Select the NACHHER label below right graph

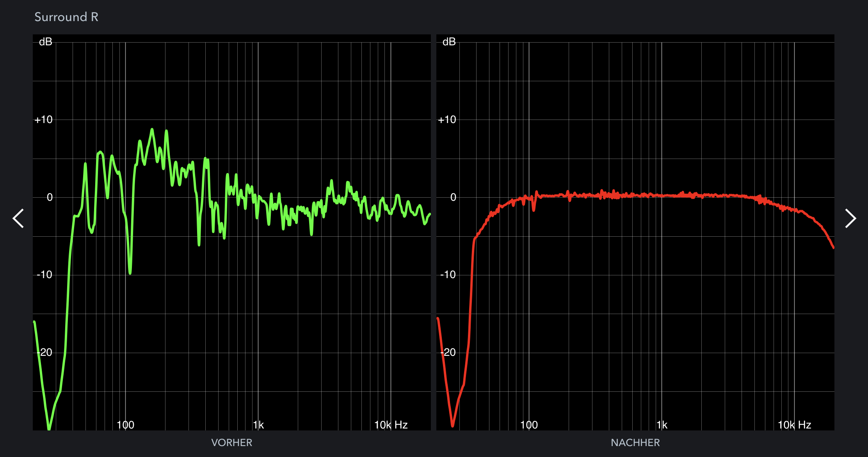click(x=635, y=443)
